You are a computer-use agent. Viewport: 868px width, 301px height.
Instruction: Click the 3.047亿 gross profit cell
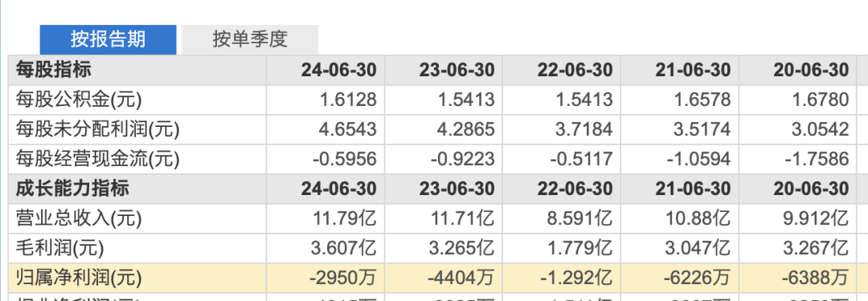pos(700,249)
